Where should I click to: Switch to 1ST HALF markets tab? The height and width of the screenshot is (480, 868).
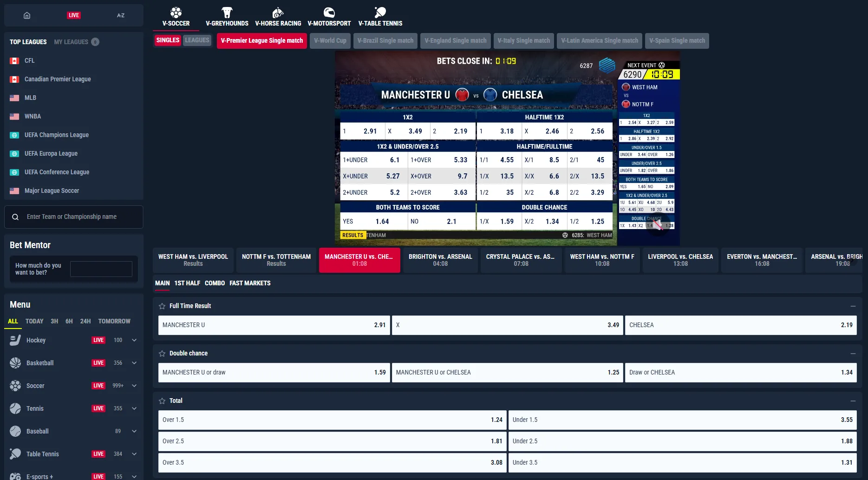click(187, 283)
